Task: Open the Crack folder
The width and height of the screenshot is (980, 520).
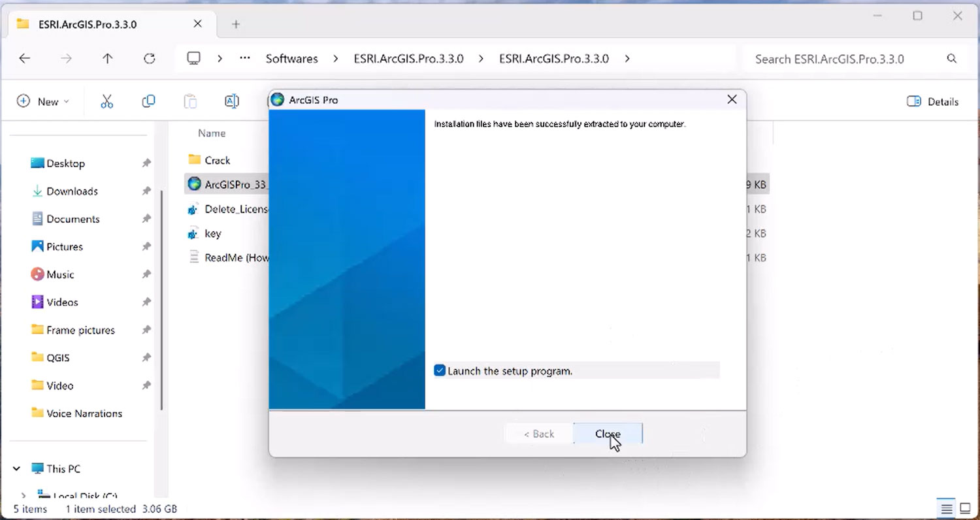Action: coord(217,160)
